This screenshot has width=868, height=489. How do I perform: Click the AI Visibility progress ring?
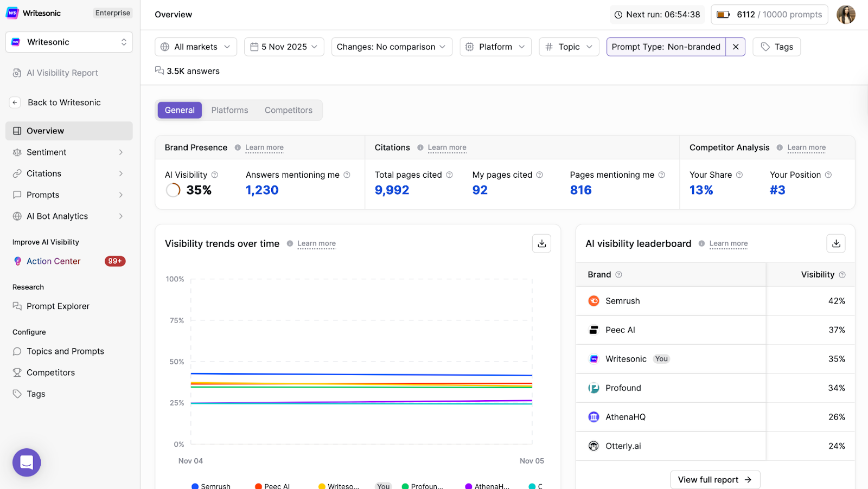click(x=172, y=190)
